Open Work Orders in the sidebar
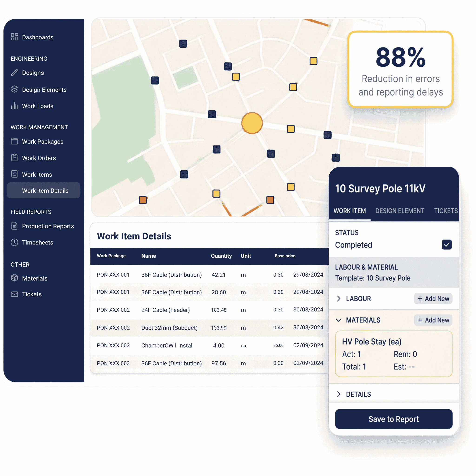Viewport: 476px width, 476px height. coord(39,158)
